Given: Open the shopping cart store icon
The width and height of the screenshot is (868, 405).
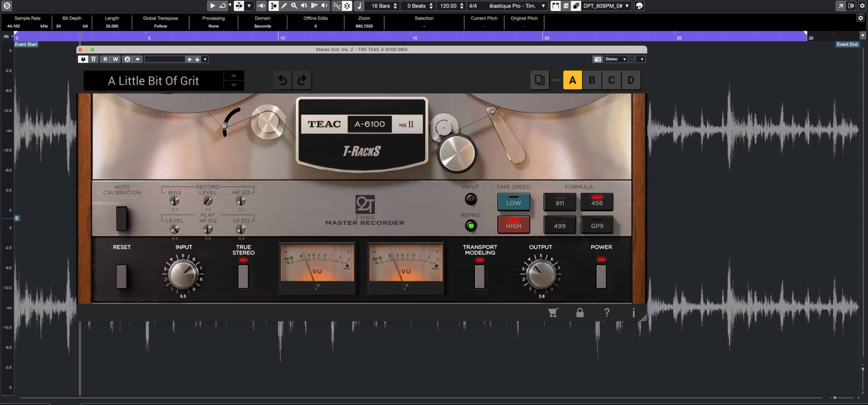Looking at the screenshot, I should (x=553, y=312).
